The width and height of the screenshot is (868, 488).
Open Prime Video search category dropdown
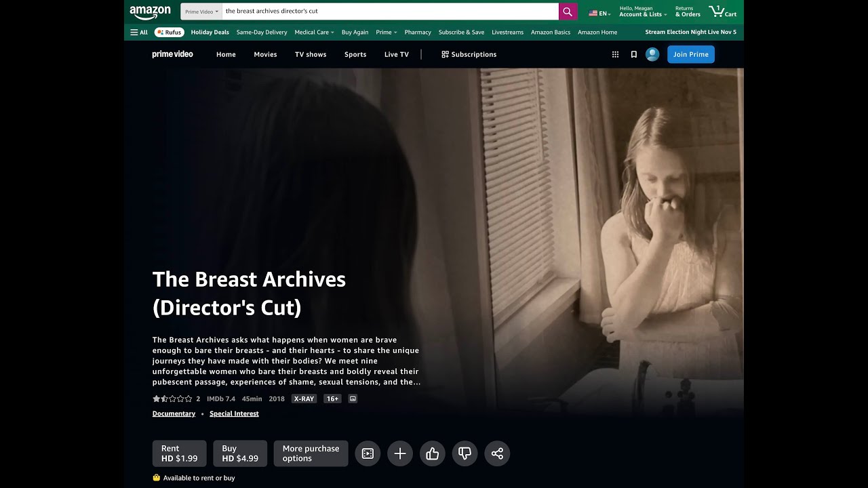(201, 12)
